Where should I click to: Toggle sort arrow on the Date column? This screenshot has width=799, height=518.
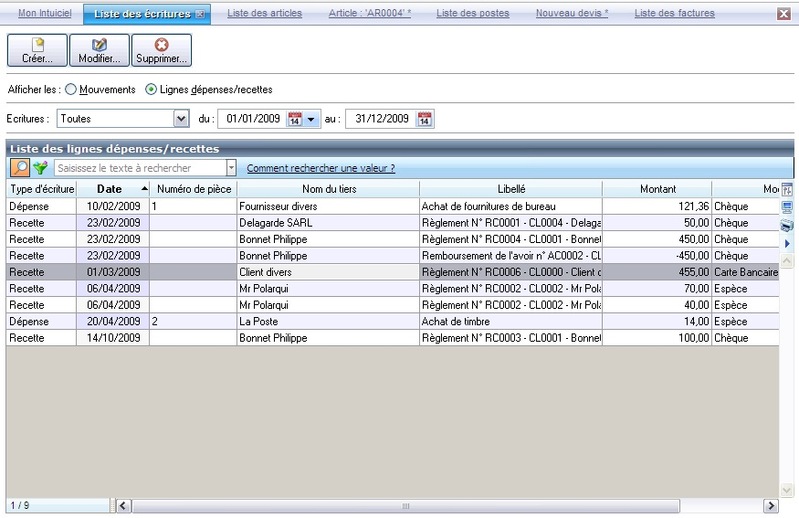[144, 189]
